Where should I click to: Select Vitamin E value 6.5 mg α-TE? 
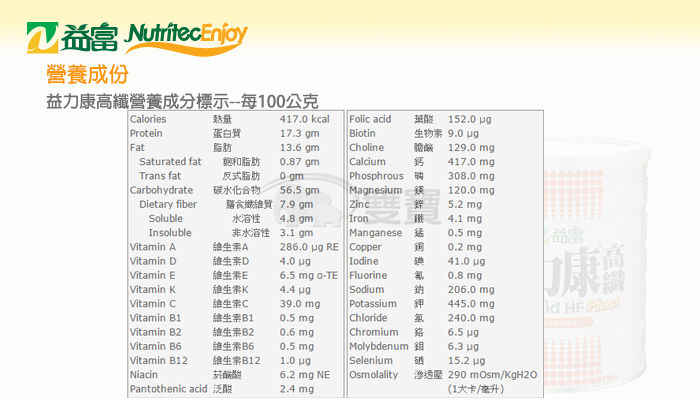tap(308, 275)
